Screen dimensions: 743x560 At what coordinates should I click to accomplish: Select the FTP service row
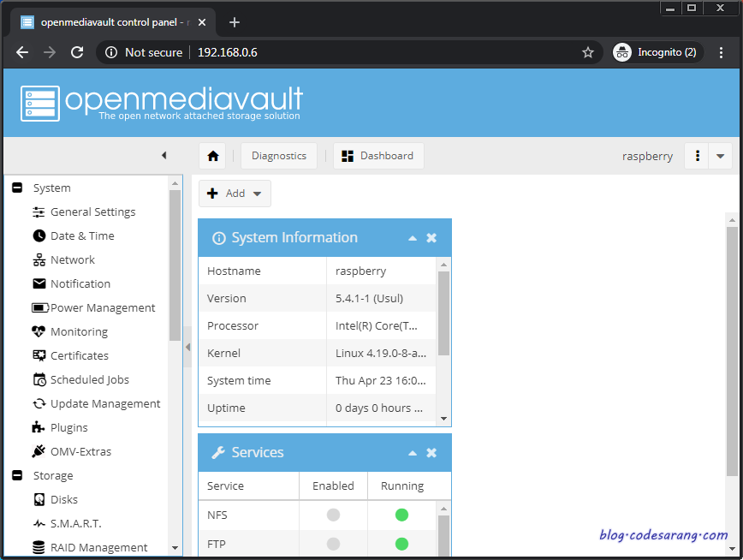tap(317, 544)
